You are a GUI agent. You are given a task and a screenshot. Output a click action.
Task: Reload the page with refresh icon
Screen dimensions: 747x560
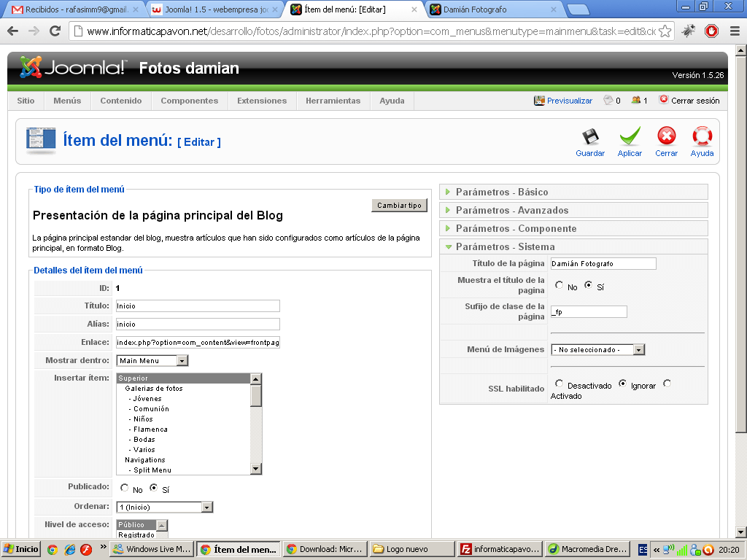coord(55,31)
